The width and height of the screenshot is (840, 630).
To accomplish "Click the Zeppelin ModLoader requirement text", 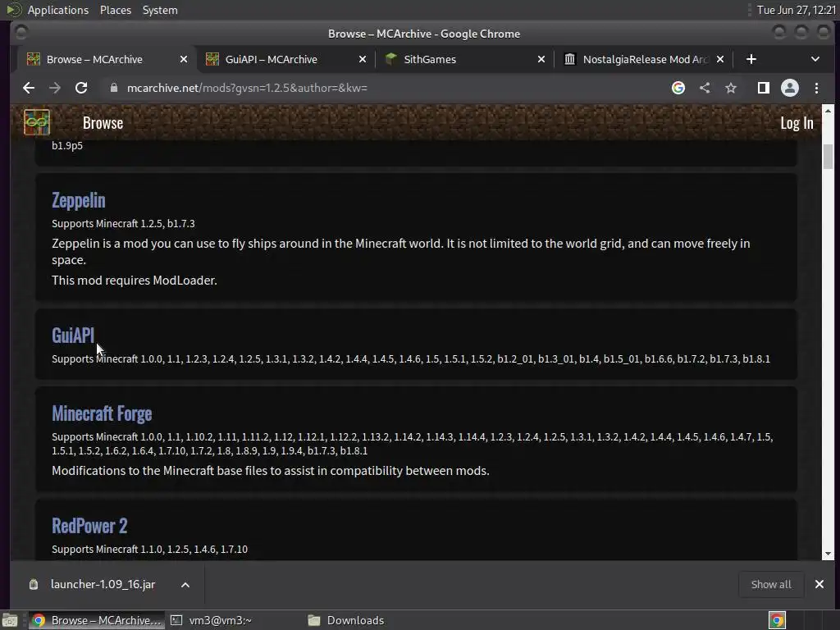I will click(x=135, y=281).
